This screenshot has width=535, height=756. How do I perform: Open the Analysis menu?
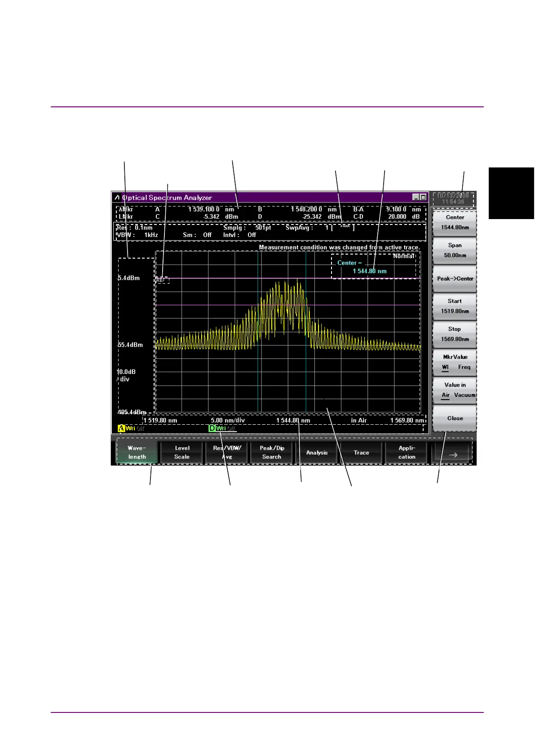(317, 453)
